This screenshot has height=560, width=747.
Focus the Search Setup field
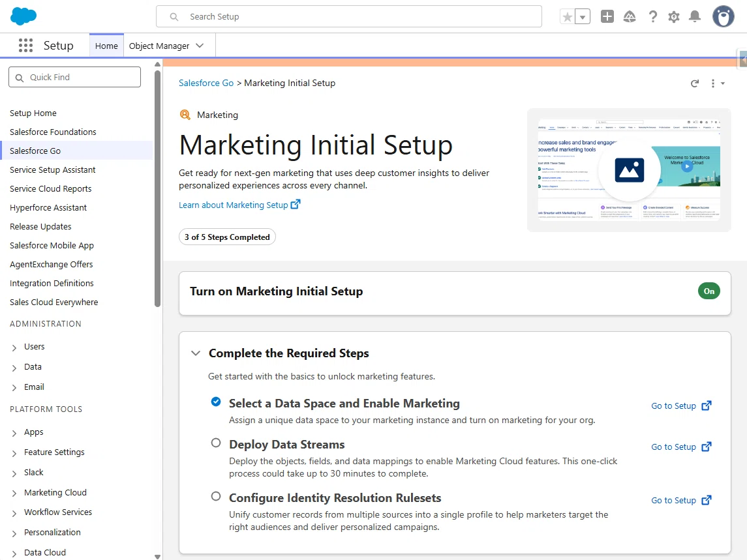pos(349,17)
